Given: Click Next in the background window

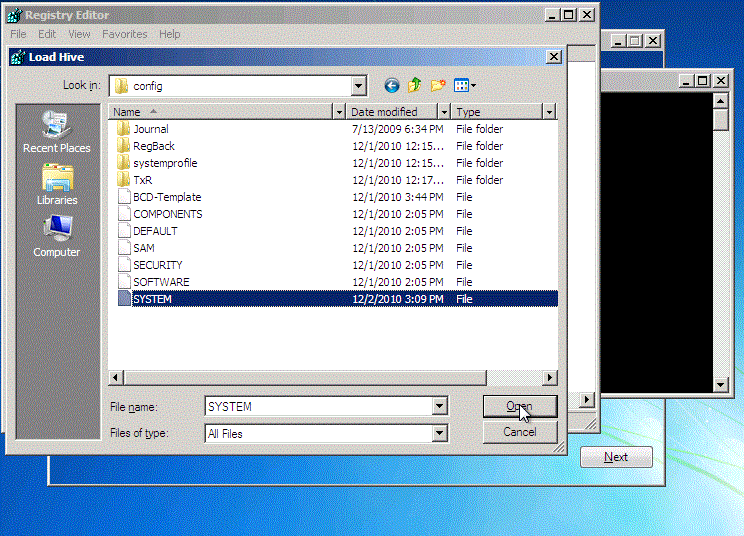Looking at the screenshot, I should 616,457.
